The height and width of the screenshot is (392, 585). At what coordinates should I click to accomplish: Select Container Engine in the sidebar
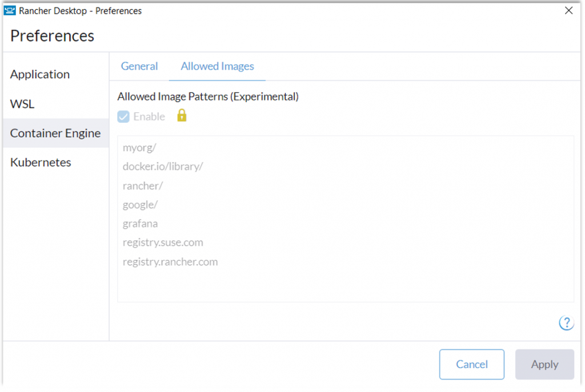pos(55,133)
